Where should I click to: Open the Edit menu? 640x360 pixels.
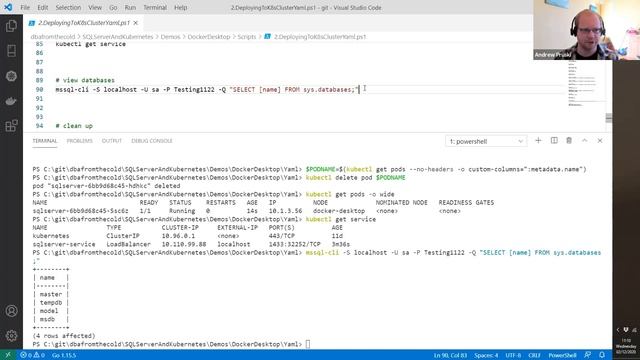42,7
